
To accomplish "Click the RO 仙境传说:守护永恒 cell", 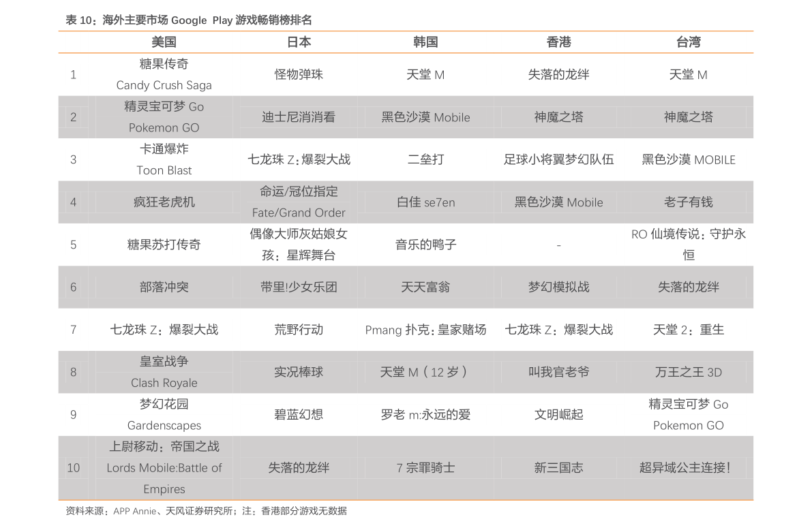I will [x=688, y=245].
